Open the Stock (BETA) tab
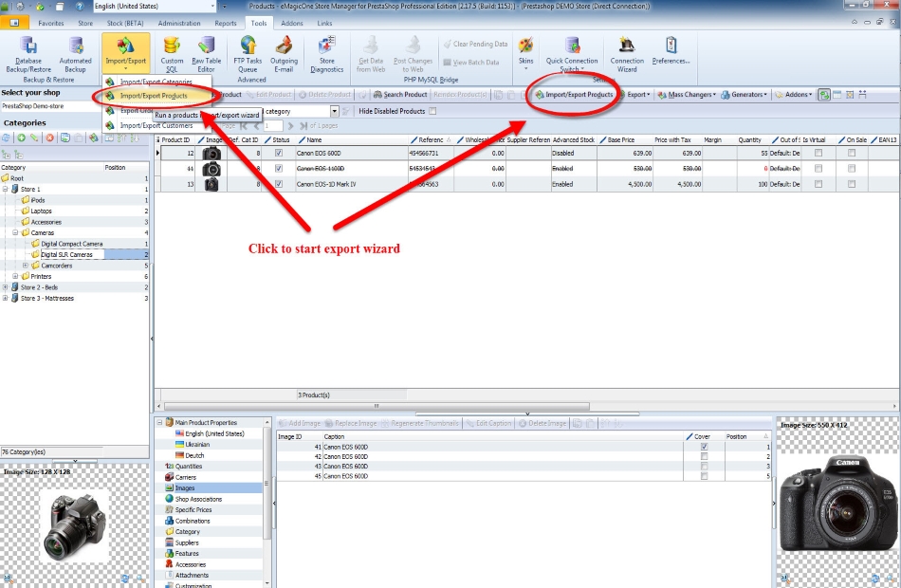Screen dimensions: 901x588 point(125,23)
